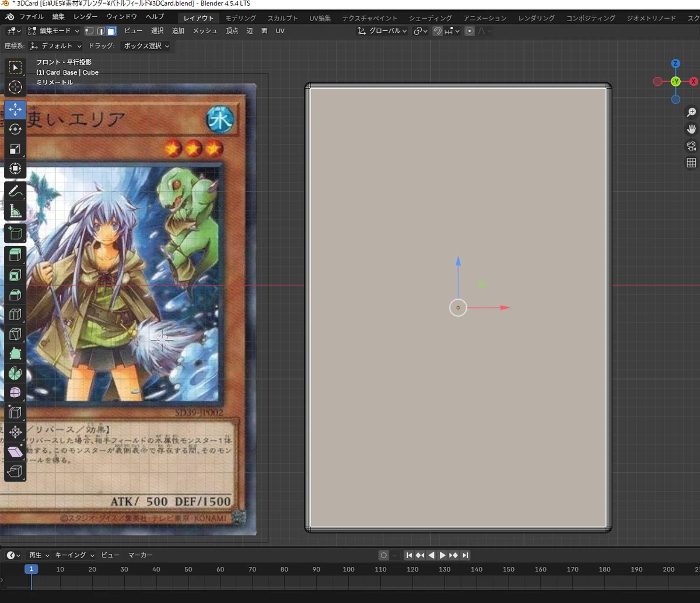
Task: Select the Shrink/Fatten tool
Action: pyautogui.click(x=15, y=432)
